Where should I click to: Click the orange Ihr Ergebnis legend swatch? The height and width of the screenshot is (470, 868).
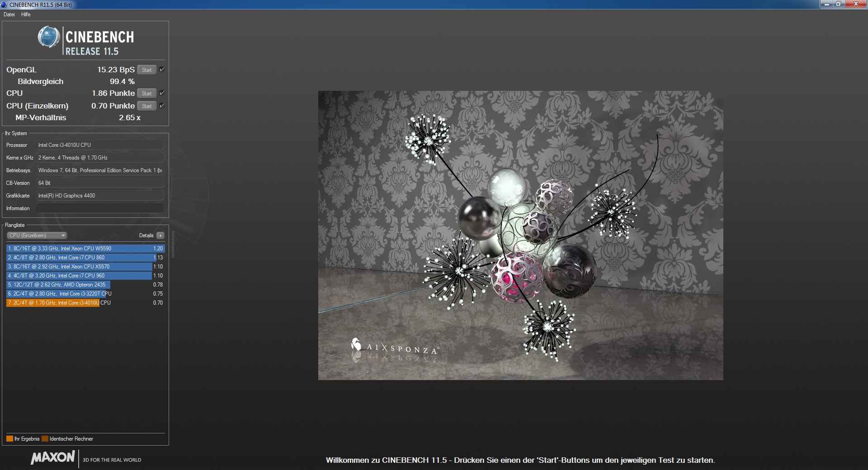(x=9, y=439)
